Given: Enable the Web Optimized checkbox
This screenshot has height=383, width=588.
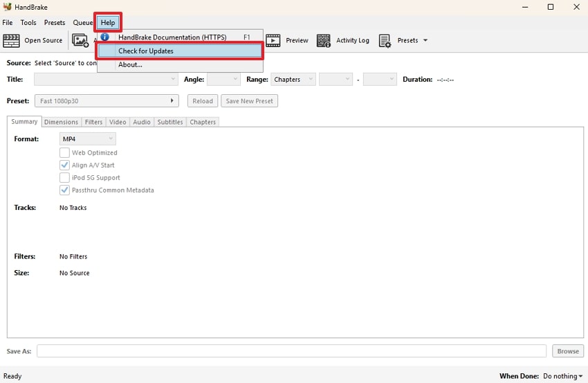Looking at the screenshot, I should point(64,152).
